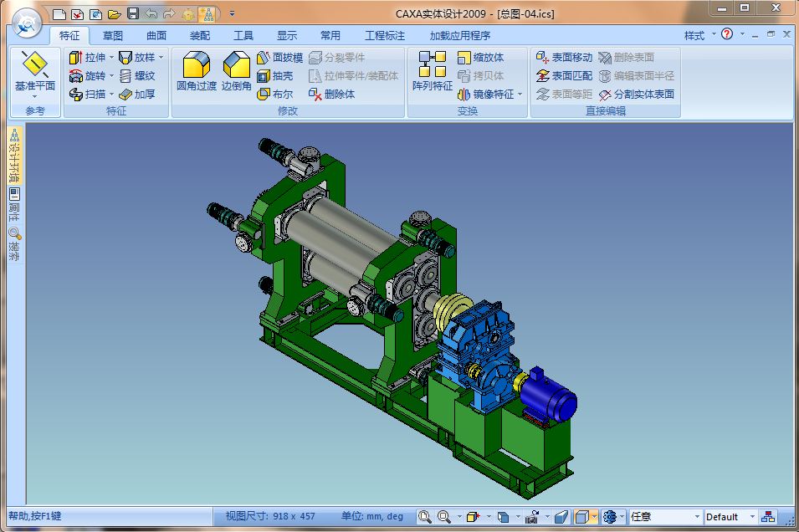Select the 拉伸 extrude tool
The width and height of the screenshot is (799, 532).
[x=87, y=58]
